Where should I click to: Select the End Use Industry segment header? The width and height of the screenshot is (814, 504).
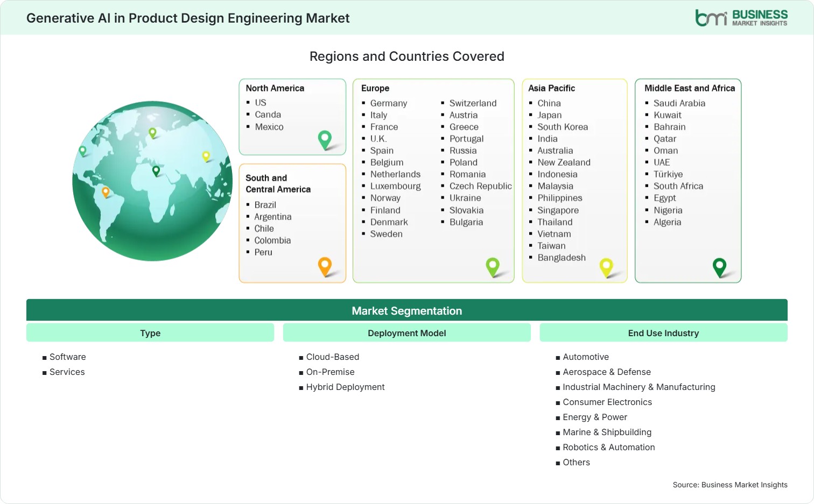[663, 333]
